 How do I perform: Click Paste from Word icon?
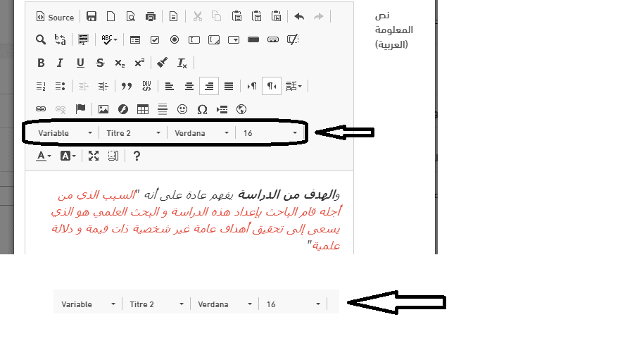coord(277,16)
